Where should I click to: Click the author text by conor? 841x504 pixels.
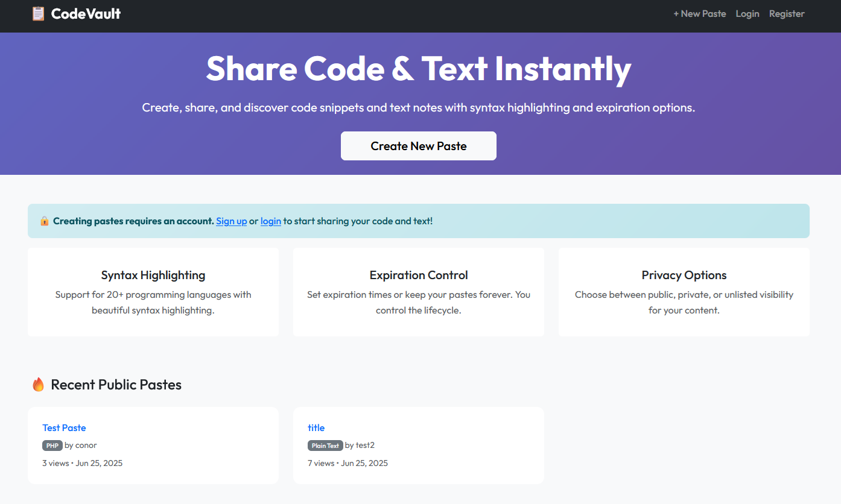(81, 446)
